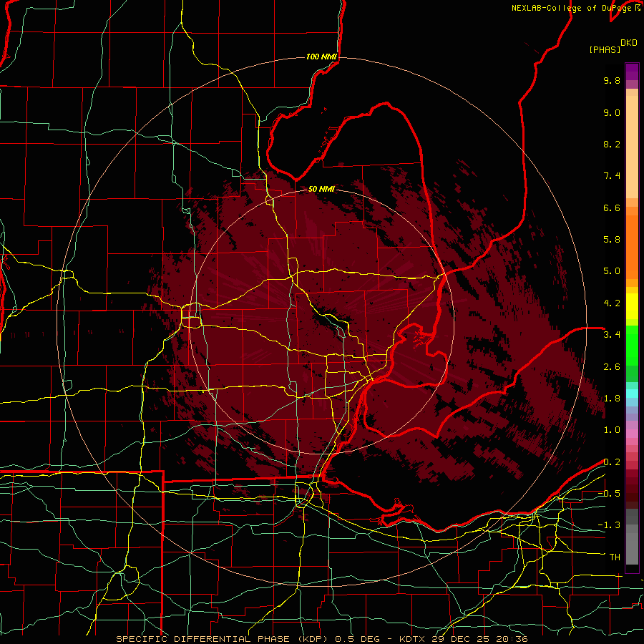Click the 8.2 scale value
Screen dimensions: 644x644
[x=612, y=144]
